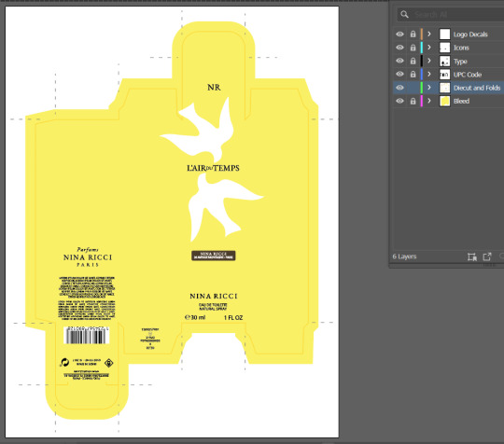
Task: Click the yellow Bleed layer thumbnail
Action: click(x=444, y=101)
